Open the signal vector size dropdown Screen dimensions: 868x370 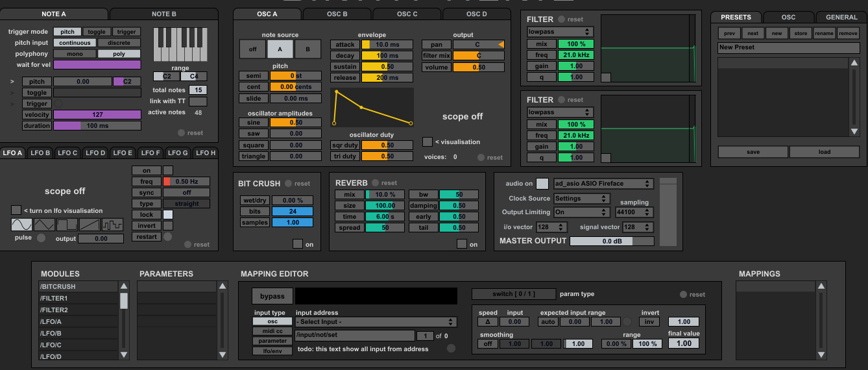pyautogui.click(x=638, y=227)
